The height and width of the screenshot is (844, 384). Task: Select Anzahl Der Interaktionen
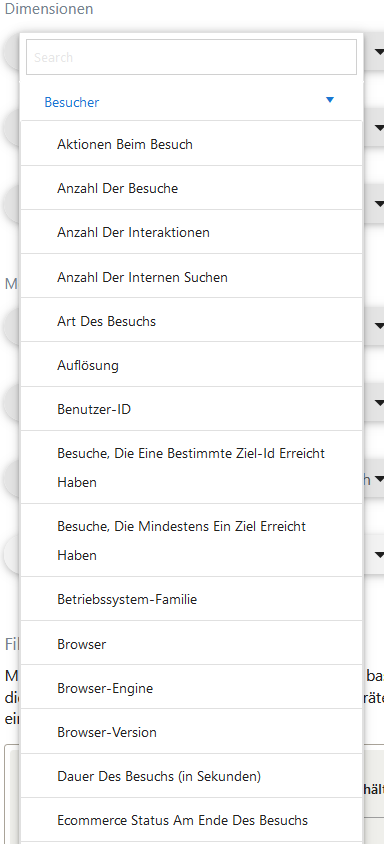pyautogui.click(x=191, y=232)
